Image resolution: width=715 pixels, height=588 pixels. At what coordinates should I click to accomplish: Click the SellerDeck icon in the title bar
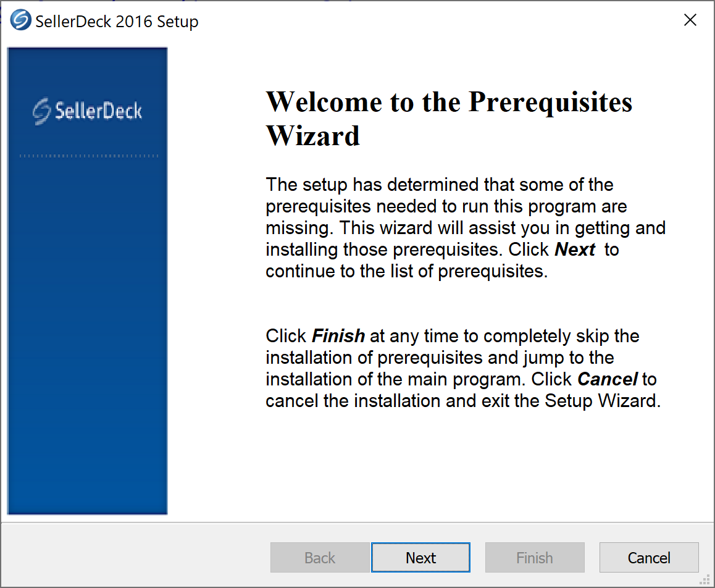[20, 21]
